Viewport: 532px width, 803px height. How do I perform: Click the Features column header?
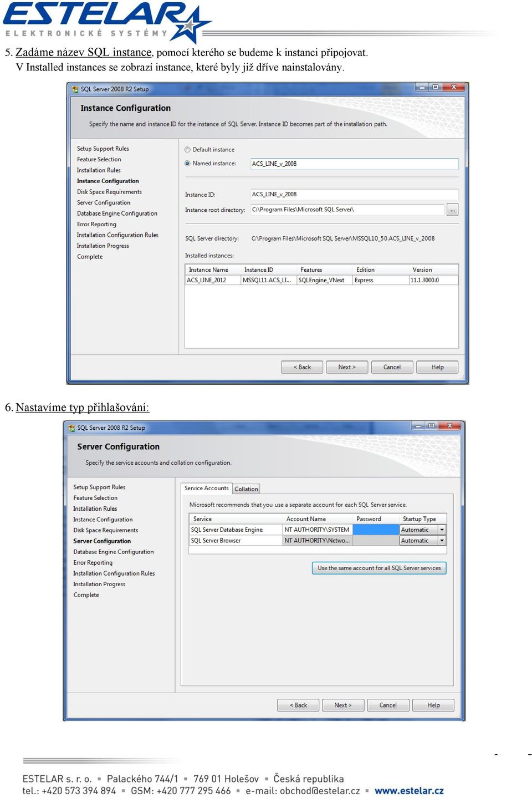click(x=325, y=270)
